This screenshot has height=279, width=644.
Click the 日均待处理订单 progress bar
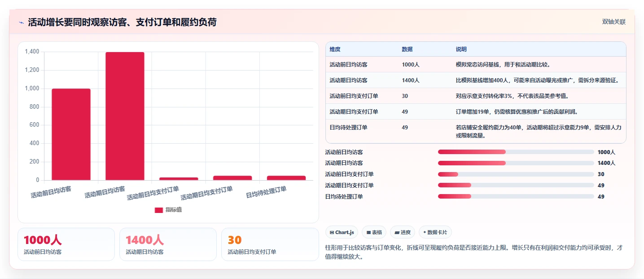click(516, 196)
